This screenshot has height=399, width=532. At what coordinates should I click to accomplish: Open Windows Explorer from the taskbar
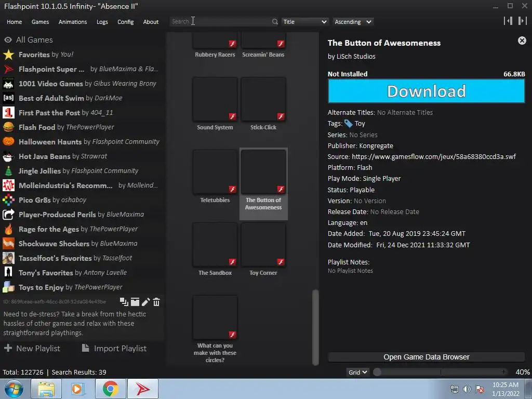point(46,389)
